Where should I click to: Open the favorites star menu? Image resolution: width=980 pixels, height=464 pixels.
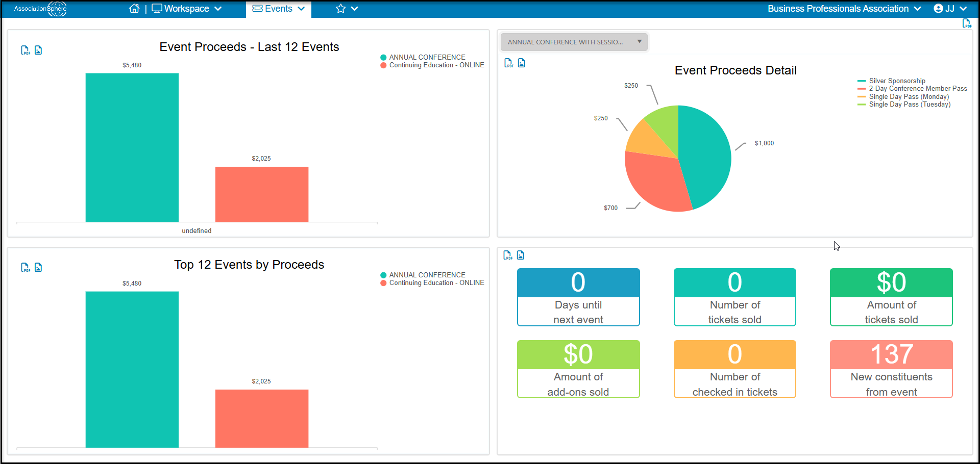pos(347,9)
